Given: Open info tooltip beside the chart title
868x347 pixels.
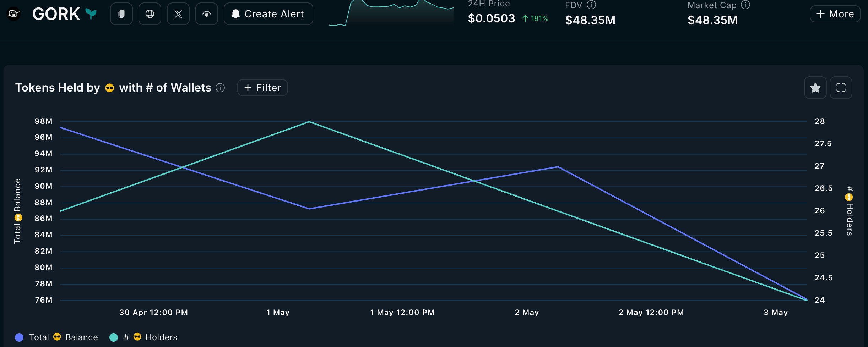Looking at the screenshot, I should point(220,88).
